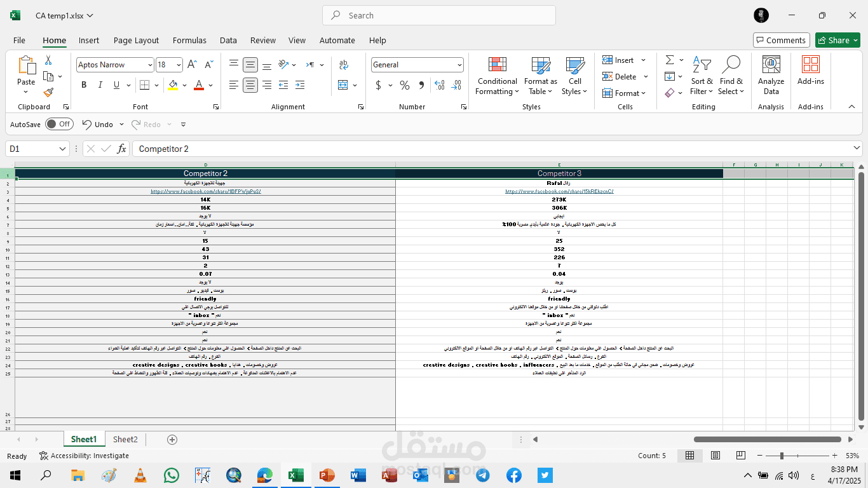Click Accessibility: Investigate in status bar

84,456
